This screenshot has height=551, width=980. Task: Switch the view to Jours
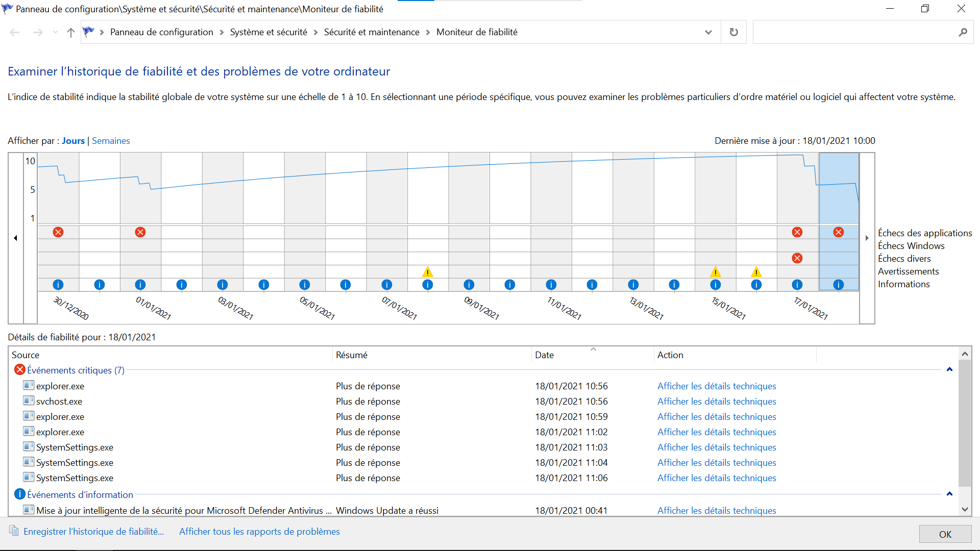pos(73,141)
